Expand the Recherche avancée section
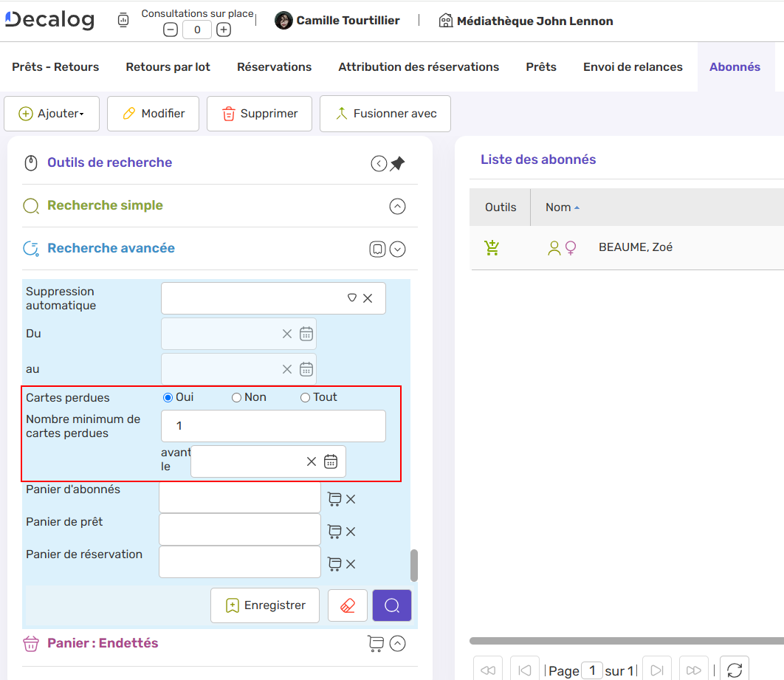 (x=397, y=249)
